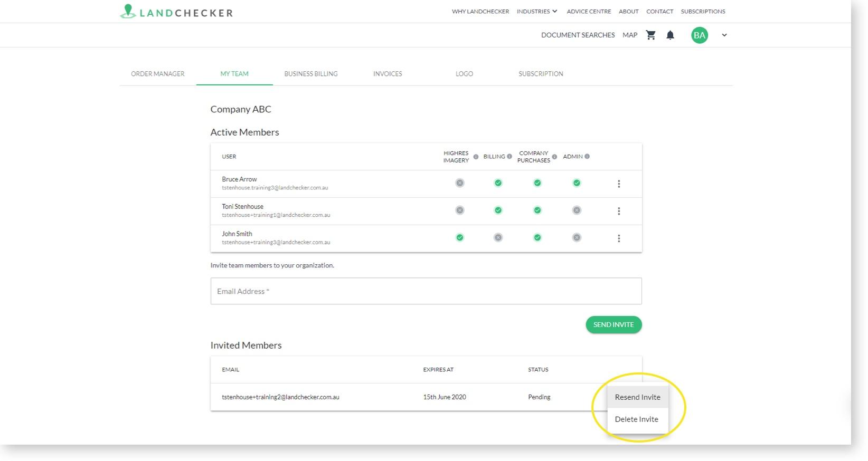Show info for Highres Imagery column
Viewport: 868px width, 461px height.
tap(476, 157)
